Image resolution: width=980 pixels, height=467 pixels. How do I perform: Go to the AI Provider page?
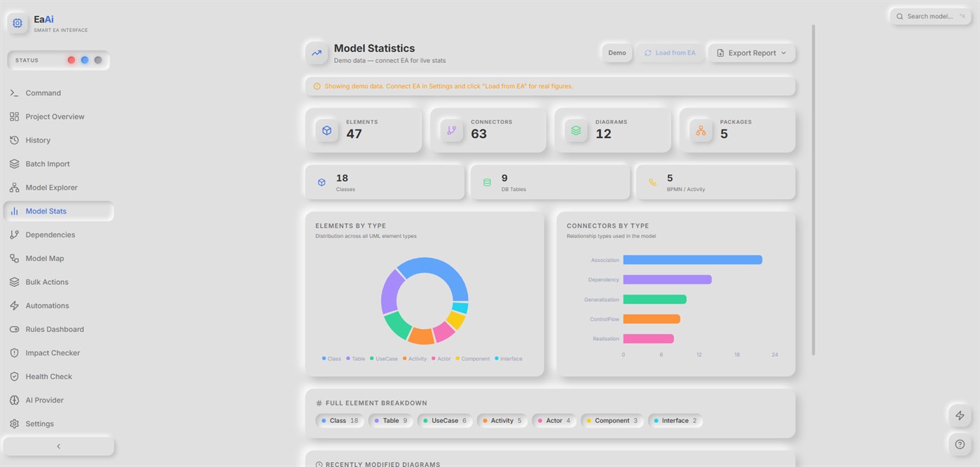pos(59,400)
